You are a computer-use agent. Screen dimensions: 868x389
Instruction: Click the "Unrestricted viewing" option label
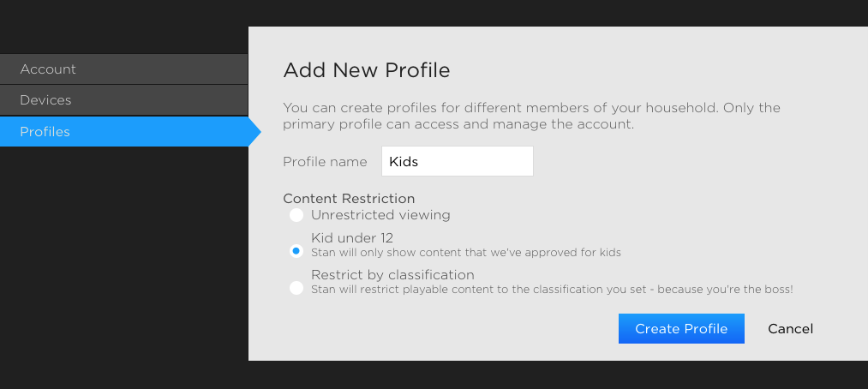click(380, 215)
